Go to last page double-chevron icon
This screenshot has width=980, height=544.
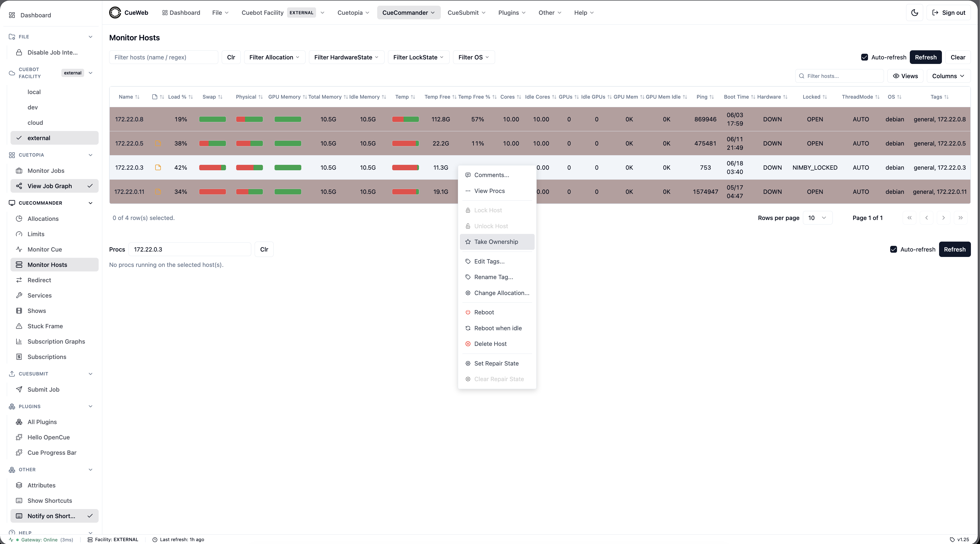pos(961,218)
